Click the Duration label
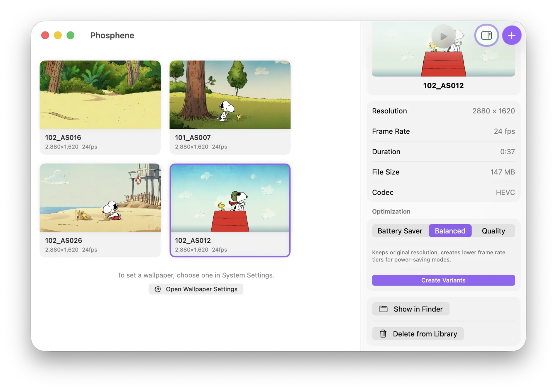 (x=386, y=152)
